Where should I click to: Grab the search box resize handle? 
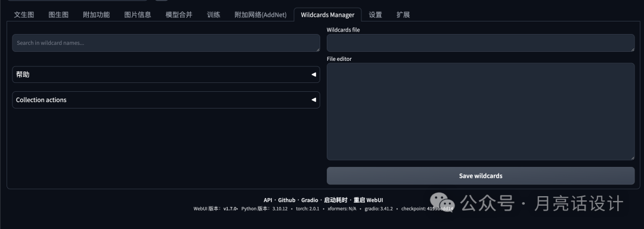coord(317,49)
